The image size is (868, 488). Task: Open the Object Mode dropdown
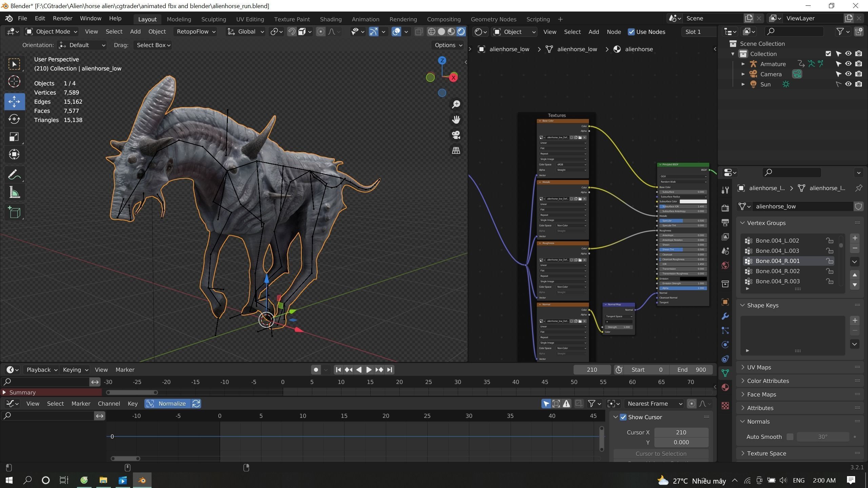[x=52, y=32]
